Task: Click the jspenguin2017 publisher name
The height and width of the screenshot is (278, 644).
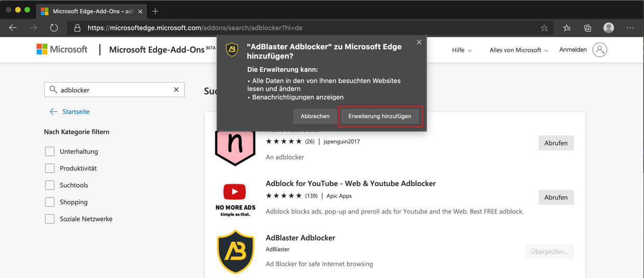Action: (x=342, y=141)
